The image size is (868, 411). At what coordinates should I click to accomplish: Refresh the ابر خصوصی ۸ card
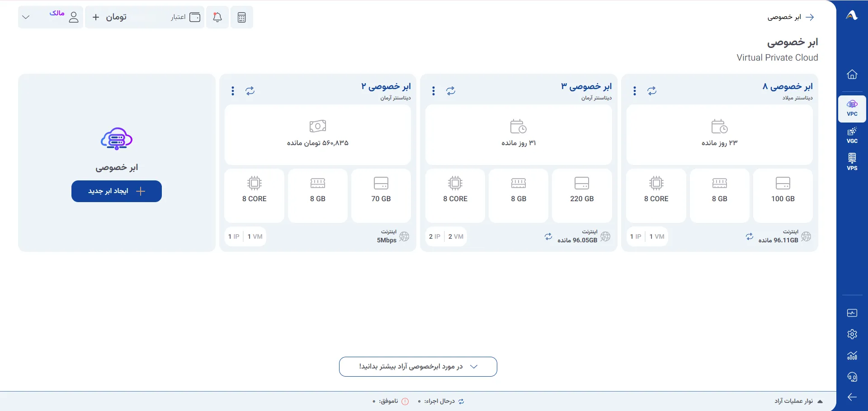[x=652, y=91]
